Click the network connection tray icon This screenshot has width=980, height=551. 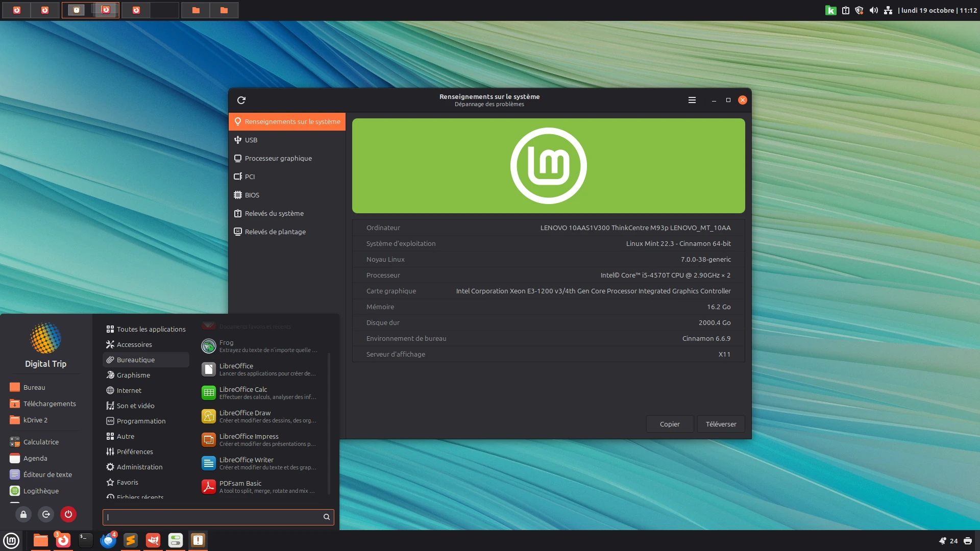click(x=888, y=10)
